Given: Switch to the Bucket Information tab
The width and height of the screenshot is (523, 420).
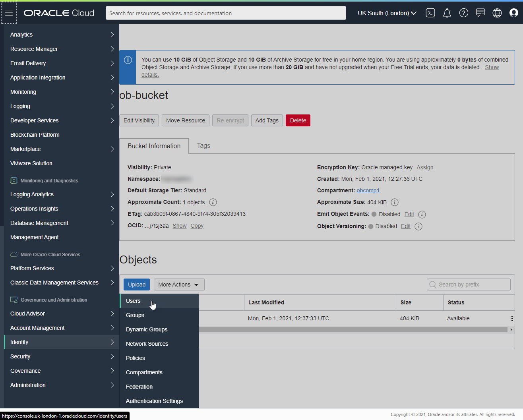Looking at the screenshot, I should [154, 146].
